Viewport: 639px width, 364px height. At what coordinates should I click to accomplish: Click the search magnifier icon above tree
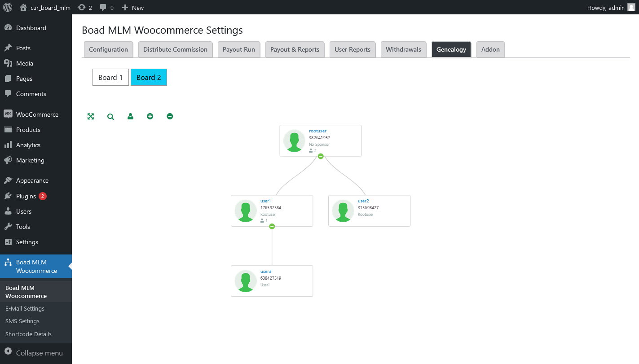[110, 117]
